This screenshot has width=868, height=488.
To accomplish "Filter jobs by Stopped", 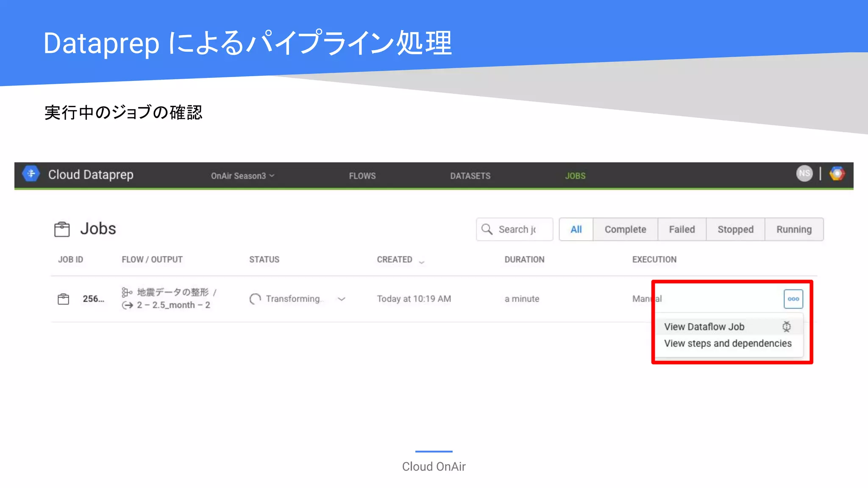I will (x=736, y=230).
